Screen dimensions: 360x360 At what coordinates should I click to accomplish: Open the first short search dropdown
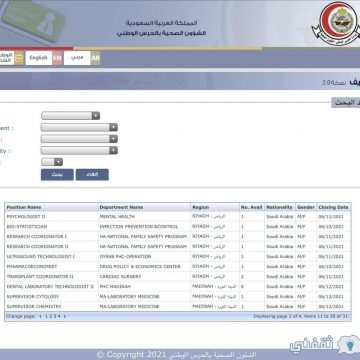71,116
